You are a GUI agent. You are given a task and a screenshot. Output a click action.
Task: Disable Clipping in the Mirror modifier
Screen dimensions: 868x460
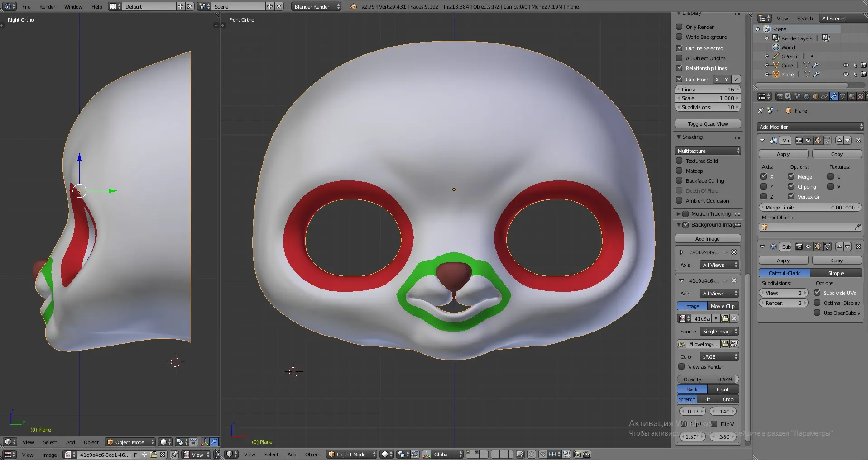(x=791, y=186)
